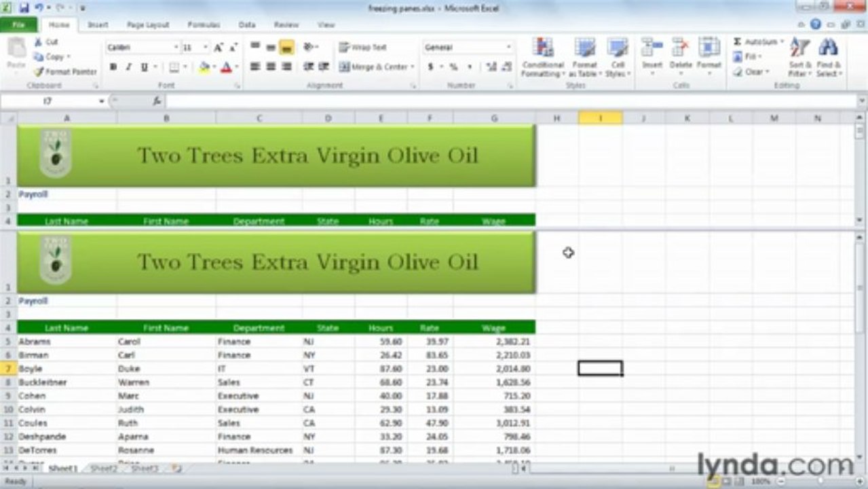Switch to the Insert ribbon tab

[98, 24]
